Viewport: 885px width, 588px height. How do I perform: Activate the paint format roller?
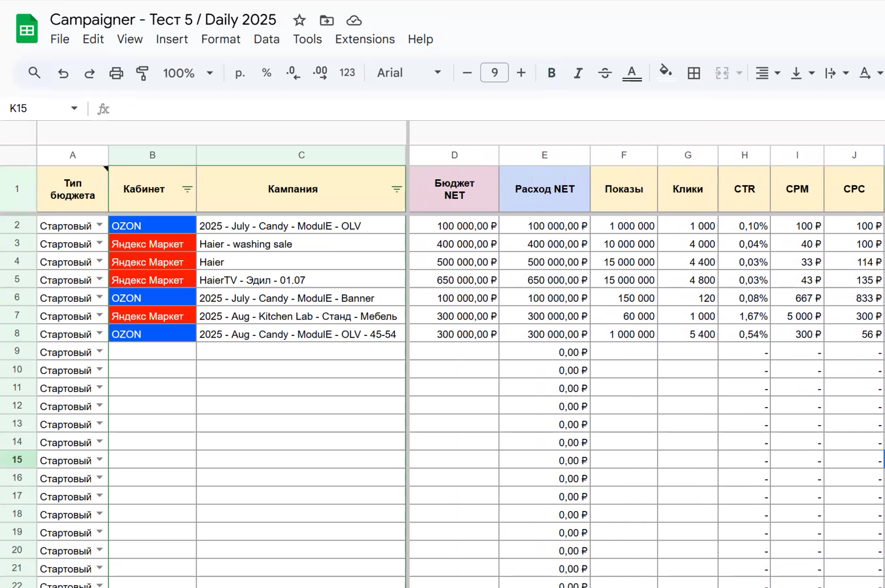click(x=142, y=73)
